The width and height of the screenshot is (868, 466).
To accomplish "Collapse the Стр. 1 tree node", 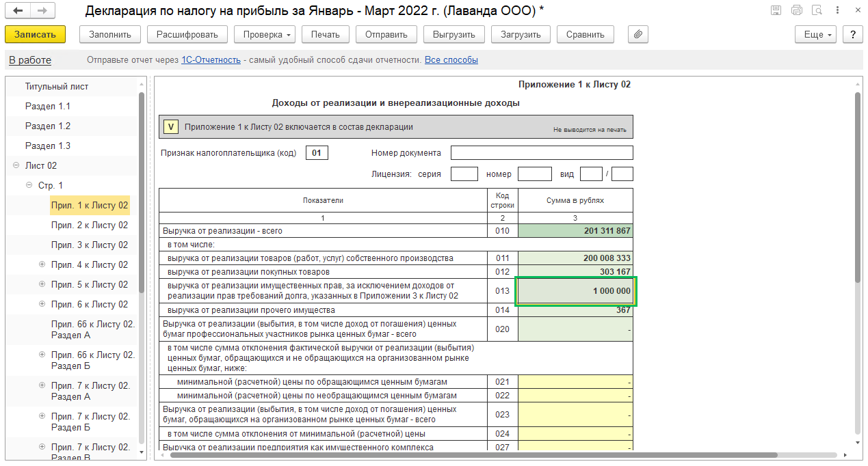I will [29, 186].
